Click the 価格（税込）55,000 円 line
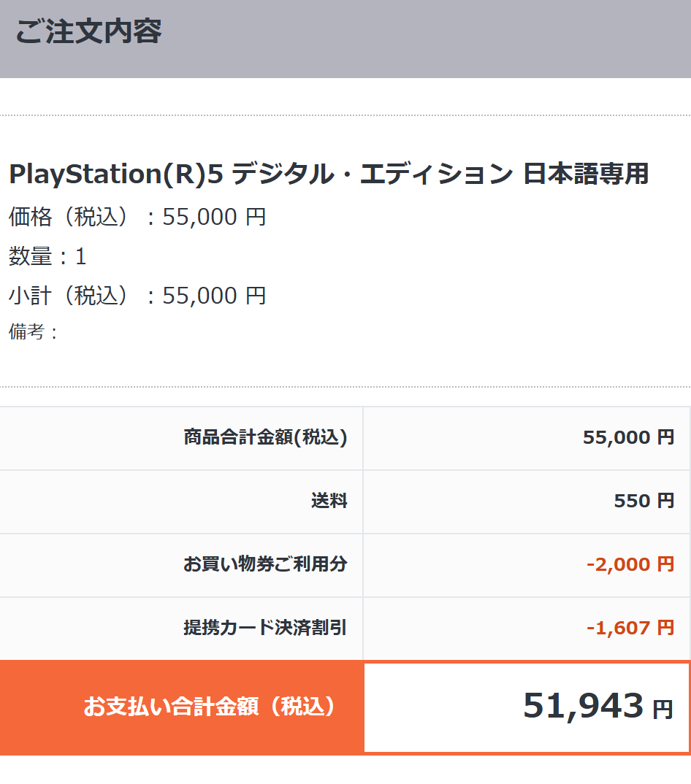 pos(137,217)
